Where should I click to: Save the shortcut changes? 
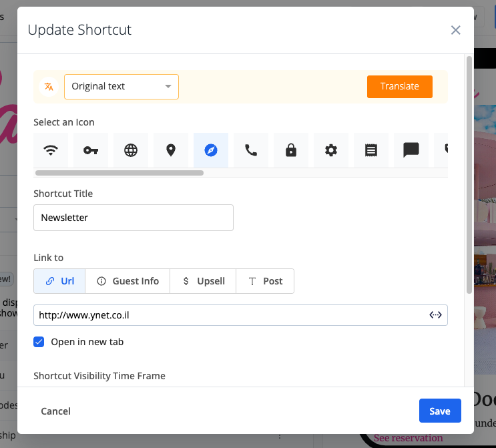pyautogui.click(x=439, y=411)
